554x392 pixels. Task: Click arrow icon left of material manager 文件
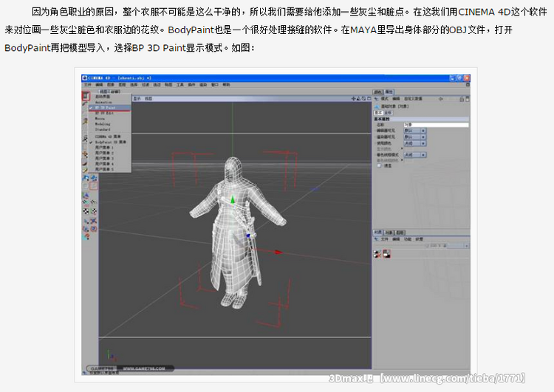tap(377, 239)
